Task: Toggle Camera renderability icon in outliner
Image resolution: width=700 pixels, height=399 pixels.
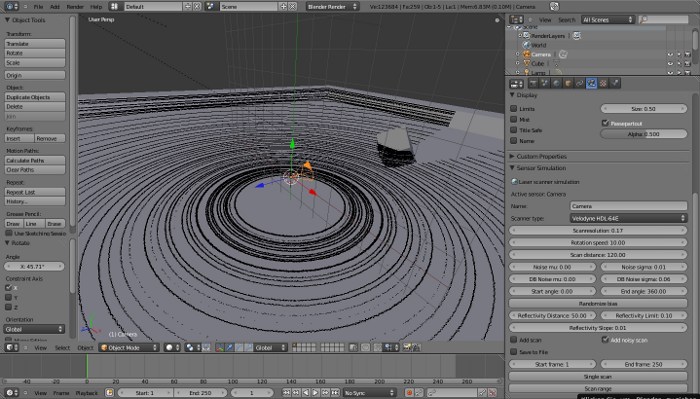Action: [x=687, y=55]
